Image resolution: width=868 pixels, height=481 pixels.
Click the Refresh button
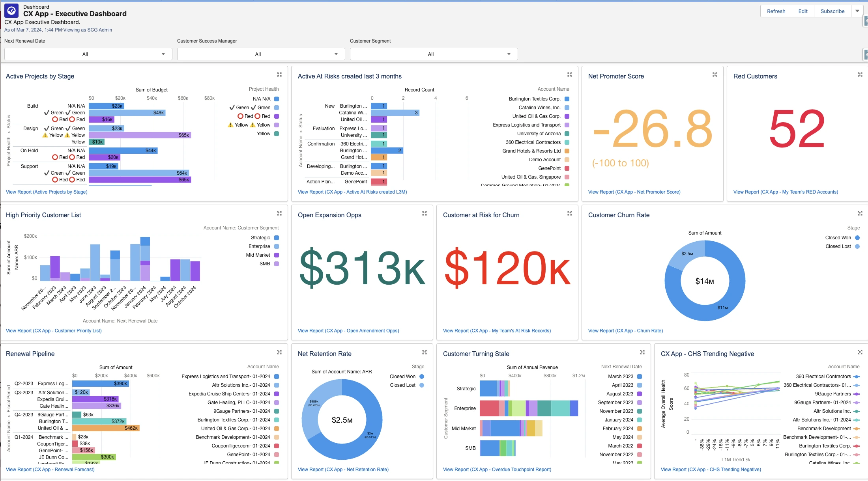pos(776,11)
